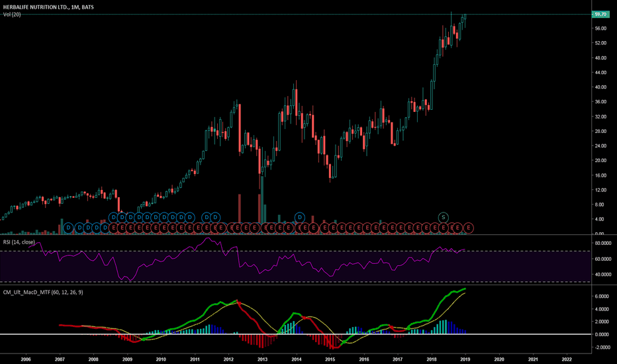Click the 24.00 price axis label
Viewport: 617px width, 364px height.
click(x=600, y=146)
